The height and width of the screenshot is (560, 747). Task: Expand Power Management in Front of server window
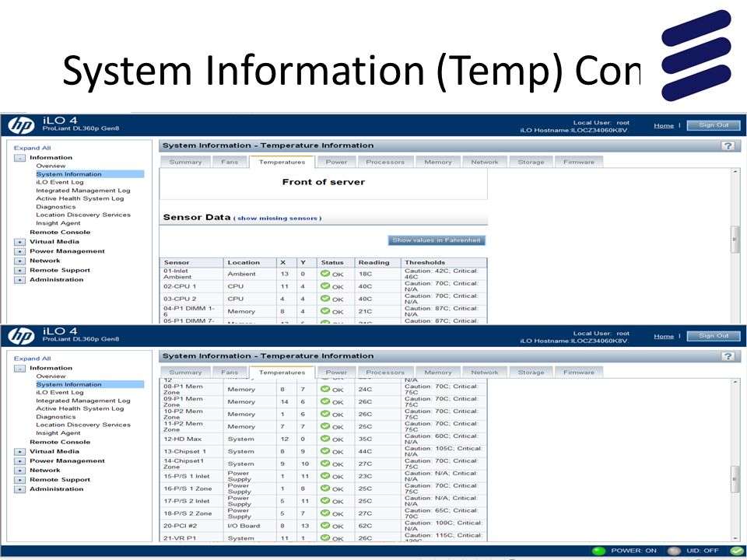click(19, 251)
